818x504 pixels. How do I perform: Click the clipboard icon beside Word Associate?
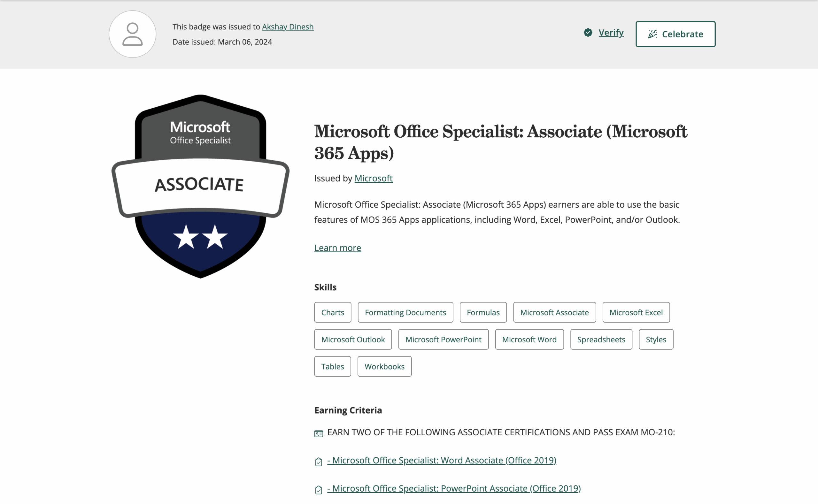click(319, 462)
